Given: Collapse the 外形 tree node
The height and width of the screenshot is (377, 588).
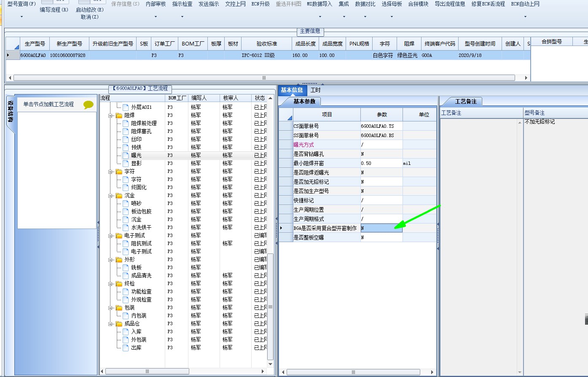Looking at the screenshot, I should tap(110, 260).
